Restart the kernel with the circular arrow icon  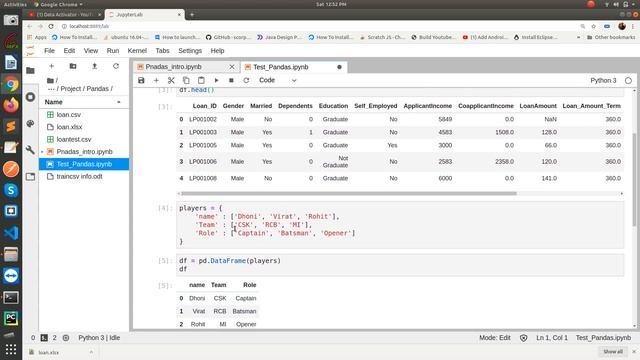[246, 80]
